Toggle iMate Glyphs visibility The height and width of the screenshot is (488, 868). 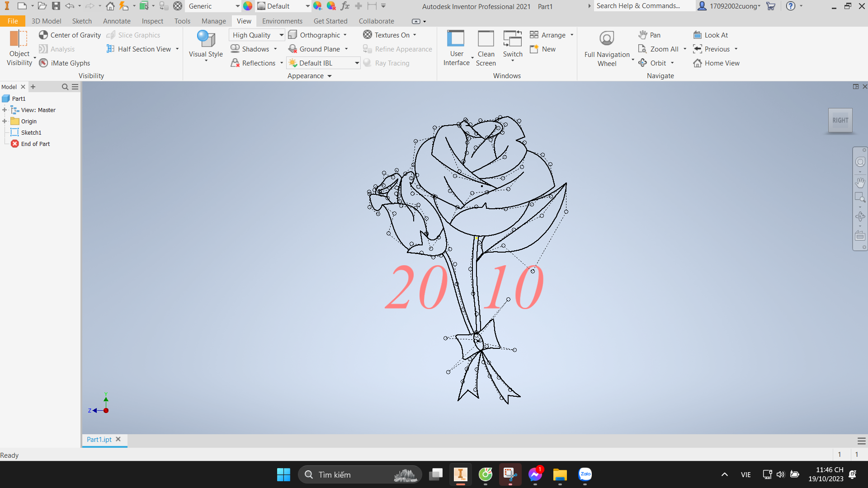[x=43, y=63]
